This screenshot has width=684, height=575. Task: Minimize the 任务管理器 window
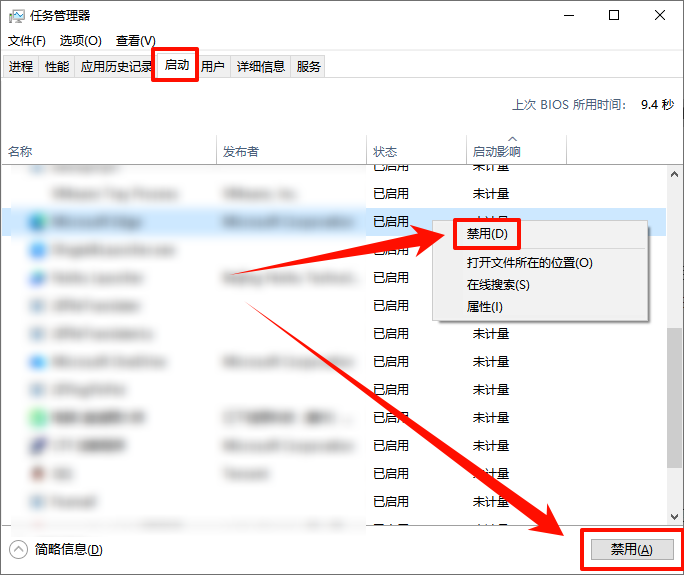click(569, 16)
